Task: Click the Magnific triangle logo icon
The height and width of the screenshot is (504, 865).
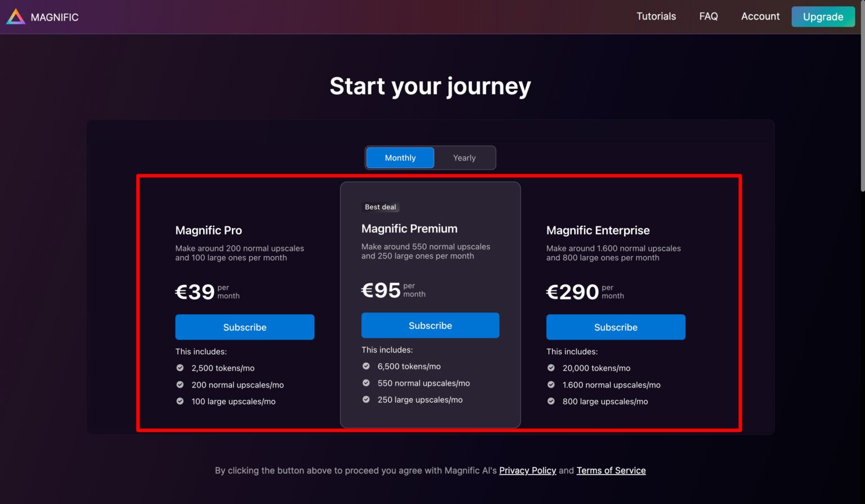Action: (x=15, y=16)
